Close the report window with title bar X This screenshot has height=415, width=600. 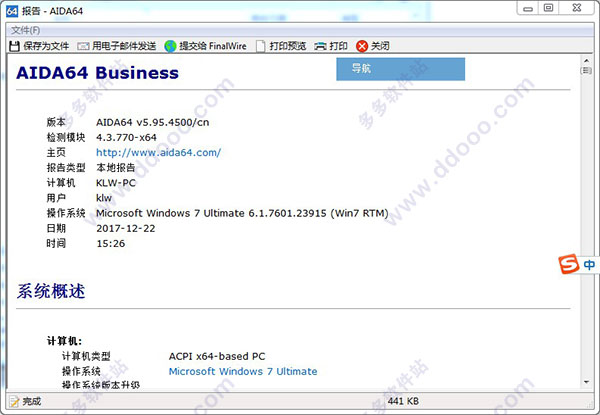click(x=577, y=8)
